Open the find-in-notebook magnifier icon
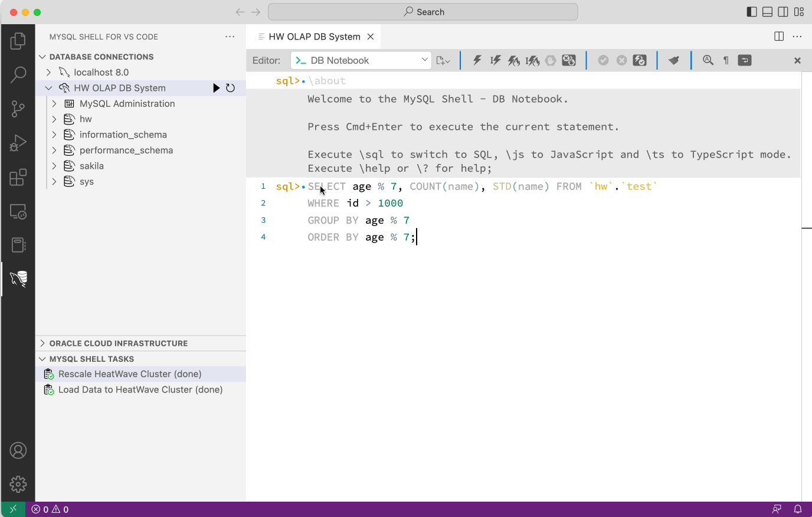This screenshot has height=517, width=812. (708, 60)
